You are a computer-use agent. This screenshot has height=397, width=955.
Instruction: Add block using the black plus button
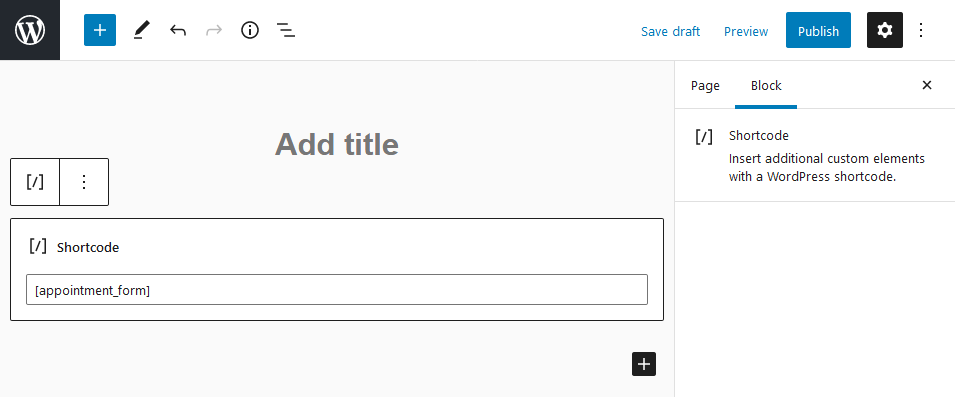[x=644, y=364]
